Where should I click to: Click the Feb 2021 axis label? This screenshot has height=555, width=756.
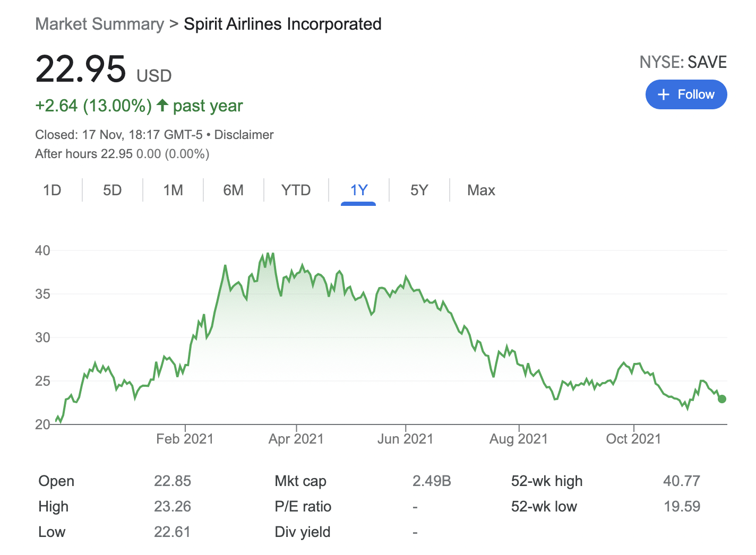pos(185,439)
